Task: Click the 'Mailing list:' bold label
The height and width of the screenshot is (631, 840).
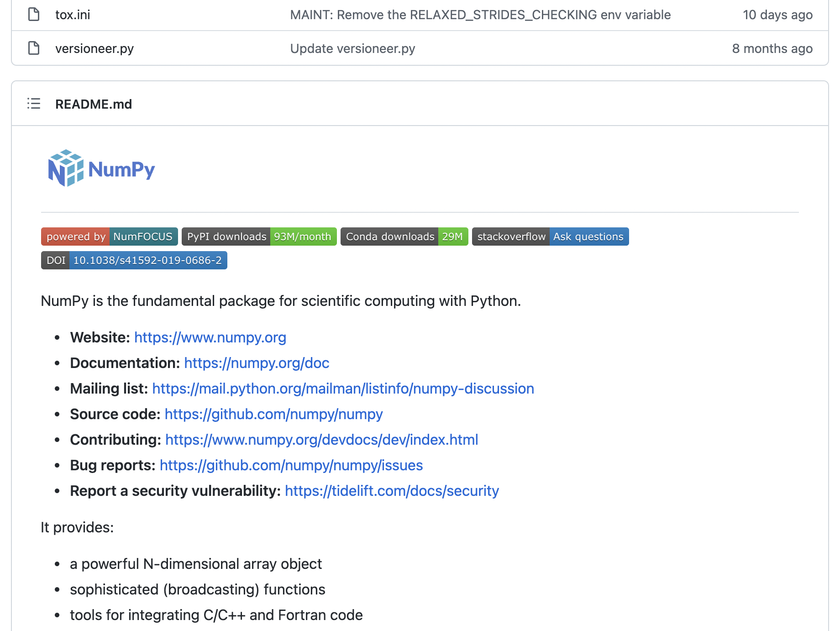Action: (x=109, y=389)
